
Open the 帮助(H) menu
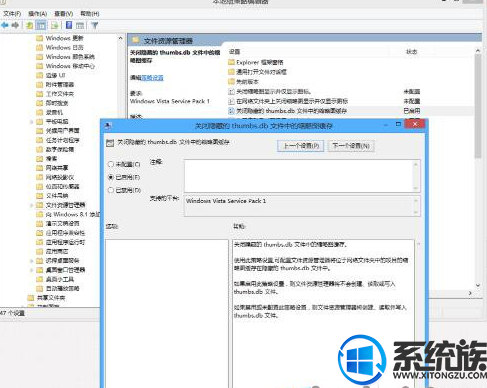90,14
